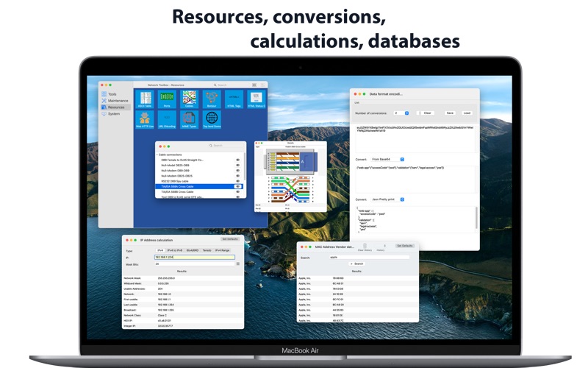Select System in the Network Toolbox sidebar
The width and height of the screenshot is (588, 368).
click(115, 113)
